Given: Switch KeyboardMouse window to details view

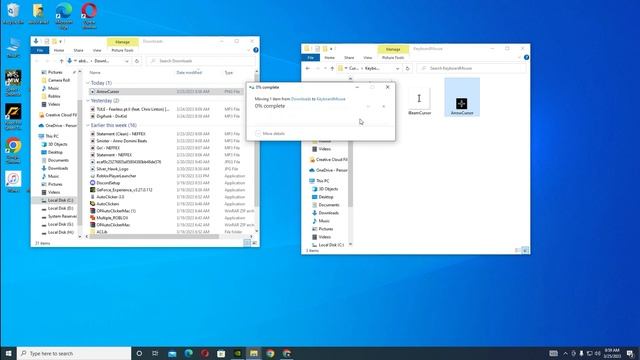Looking at the screenshot, I should [518, 250].
